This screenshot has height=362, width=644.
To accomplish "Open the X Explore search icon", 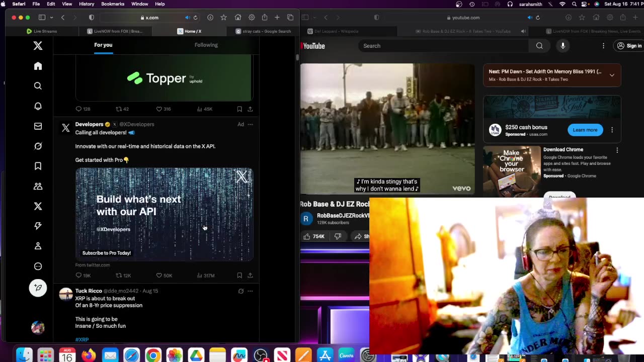I will click(x=38, y=86).
